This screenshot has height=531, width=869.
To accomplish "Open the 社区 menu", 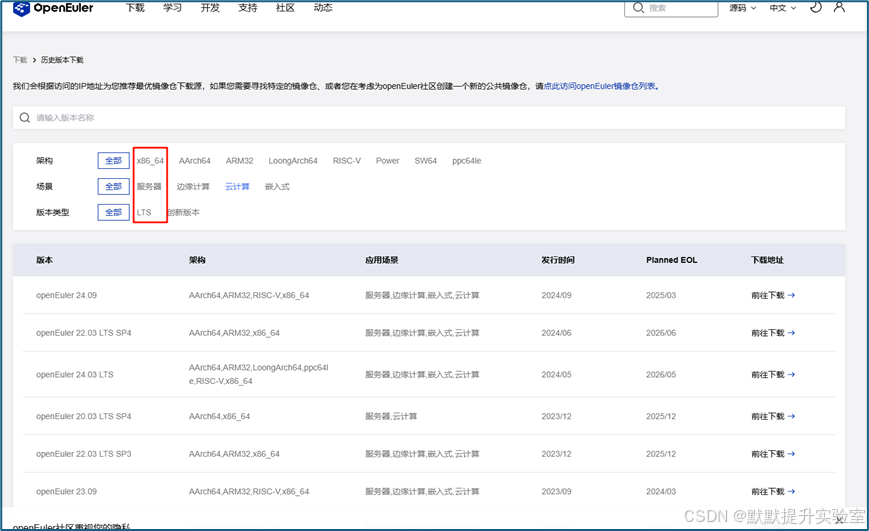I will click(x=285, y=8).
